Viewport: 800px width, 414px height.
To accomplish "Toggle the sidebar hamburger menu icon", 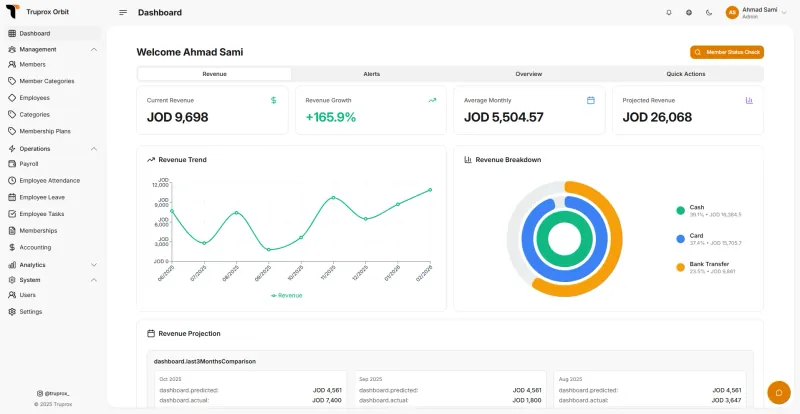I will (123, 13).
